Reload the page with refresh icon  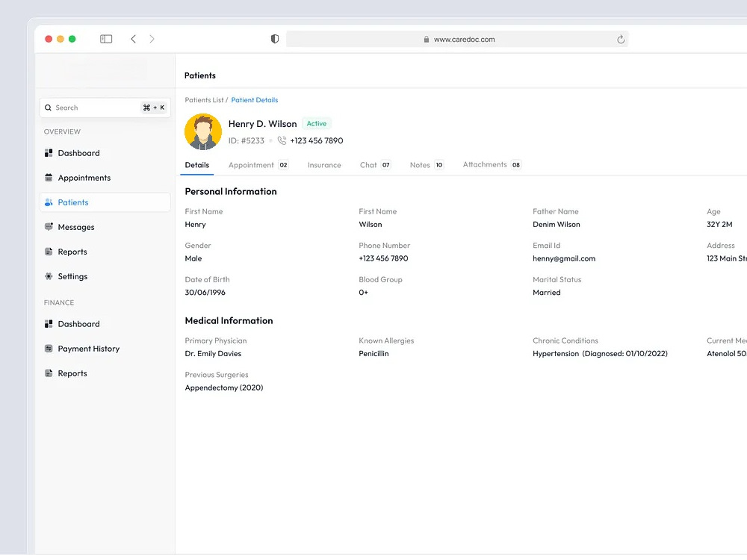(620, 39)
